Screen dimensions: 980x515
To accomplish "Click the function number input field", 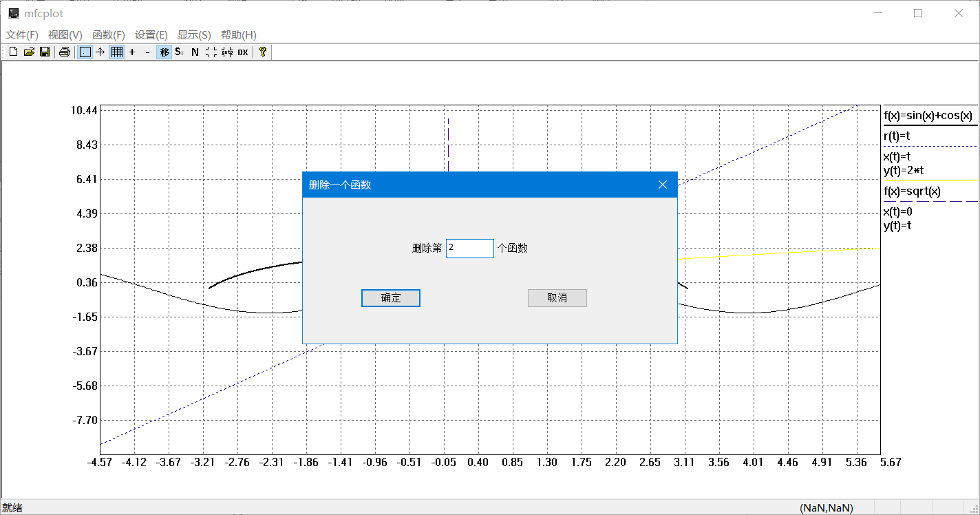I will click(470, 249).
